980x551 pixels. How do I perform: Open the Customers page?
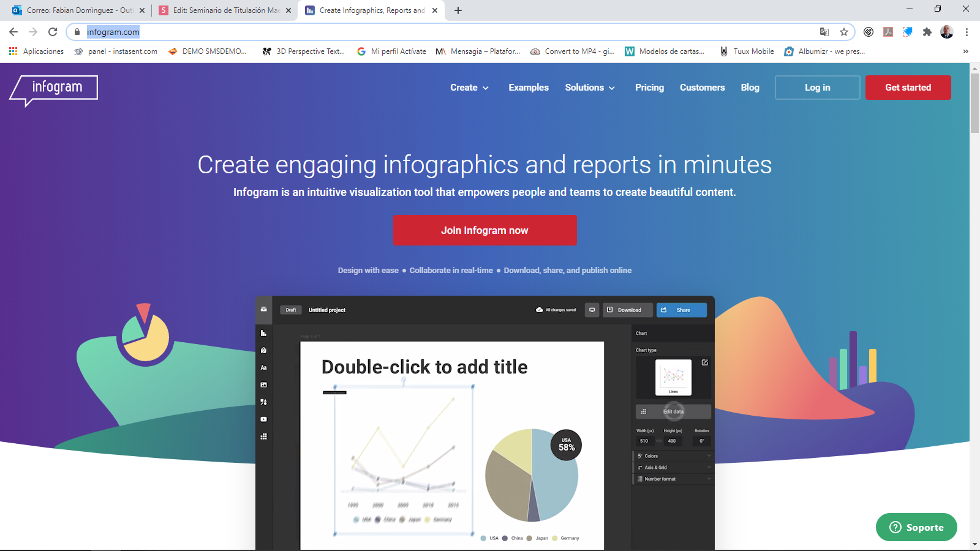point(703,88)
